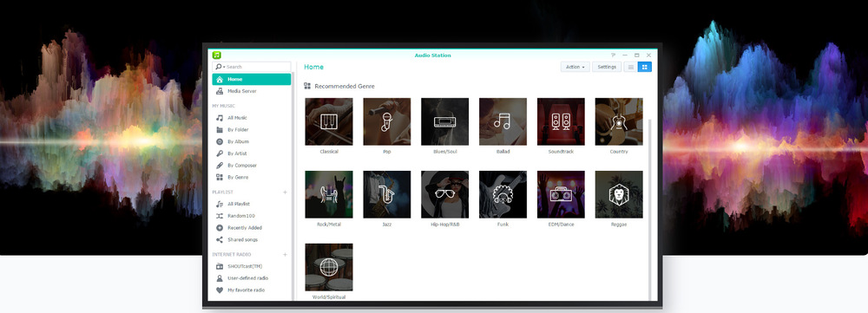Open Media Server in sidebar
Image resolution: width=868 pixels, height=313 pixels.
pos(252,91)
